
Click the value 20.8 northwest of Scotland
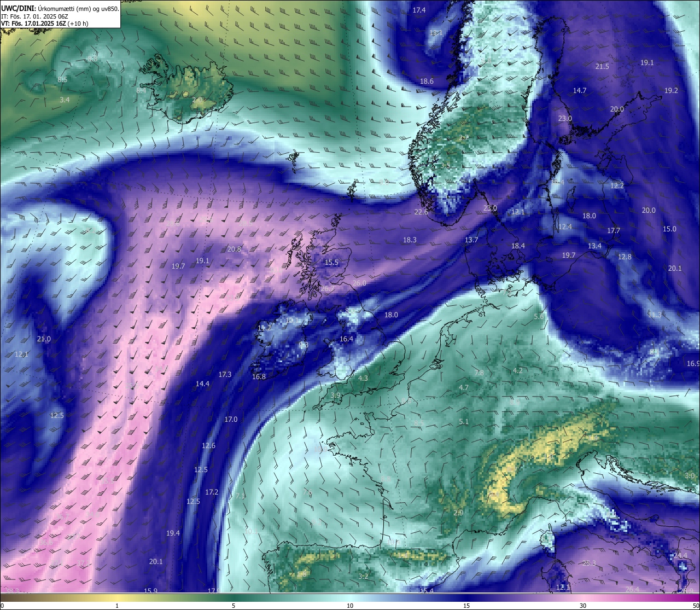(234, 249)
